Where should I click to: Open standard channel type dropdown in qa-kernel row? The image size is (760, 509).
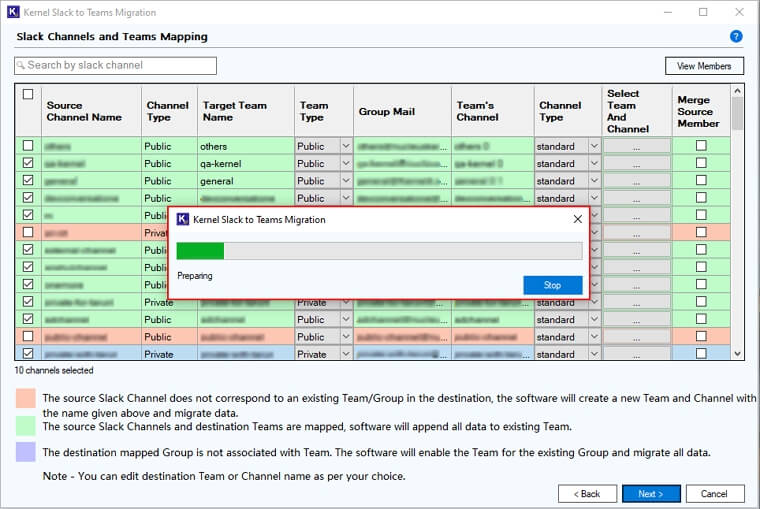(x=594, y=163)
